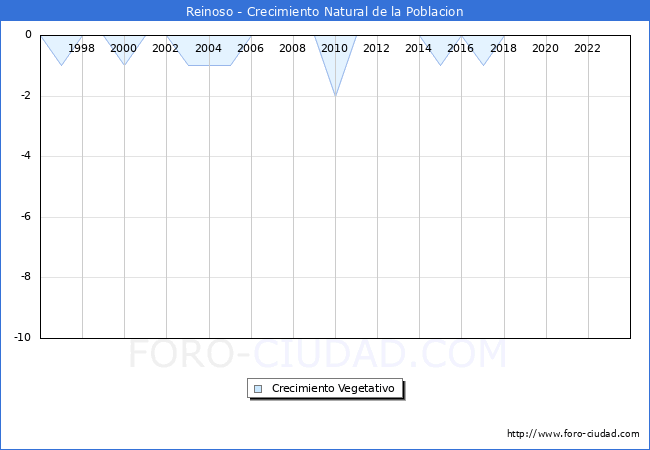
Task: Select the 2014 year label
Action: point(418,48)
